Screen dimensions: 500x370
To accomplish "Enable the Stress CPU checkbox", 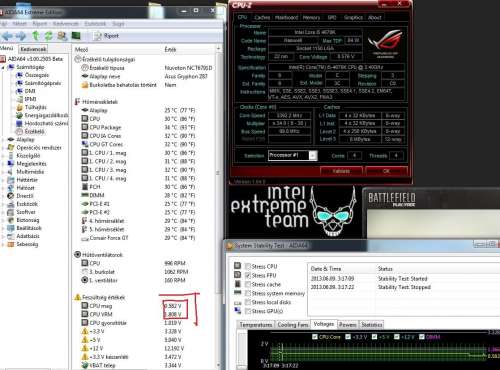I will coord(248,266).
